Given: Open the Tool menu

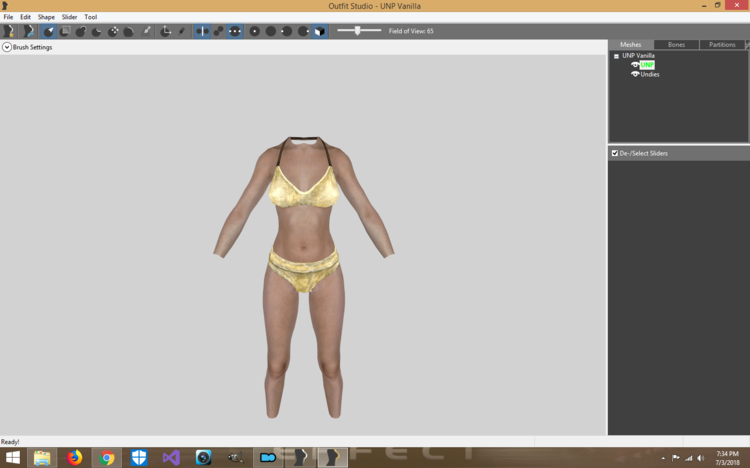Looking at the screenshot, I should click(x=90, y=17).
